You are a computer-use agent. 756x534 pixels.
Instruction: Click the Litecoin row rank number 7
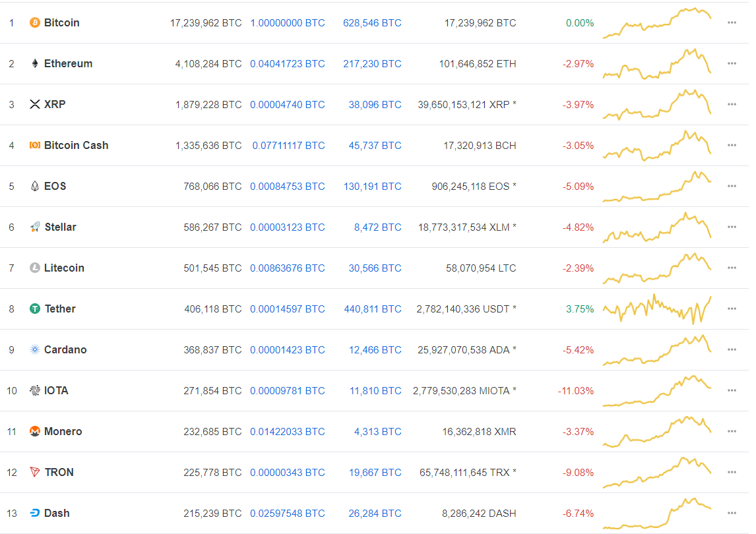pyautogui.click(x=12, y=268)
